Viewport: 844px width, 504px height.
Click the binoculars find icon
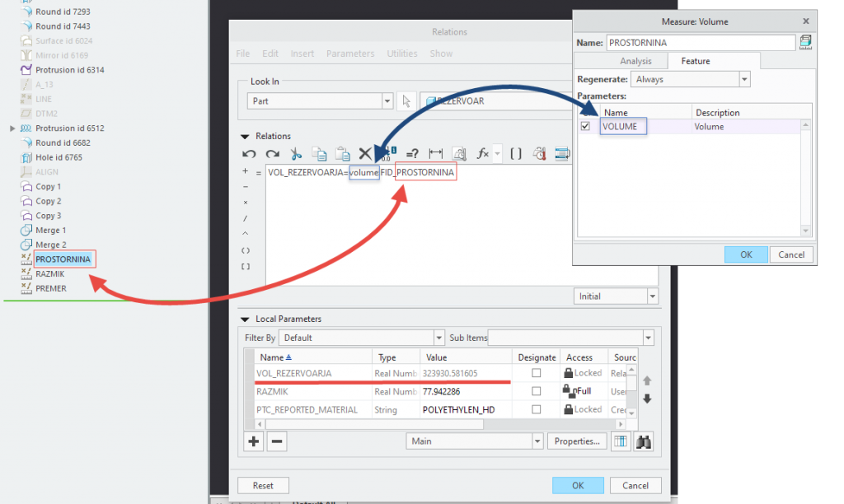644,441
